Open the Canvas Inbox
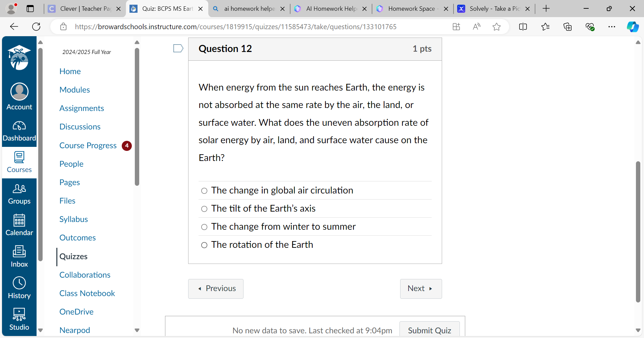The height and width of the screenshot is (338, 644). [19, 257]
